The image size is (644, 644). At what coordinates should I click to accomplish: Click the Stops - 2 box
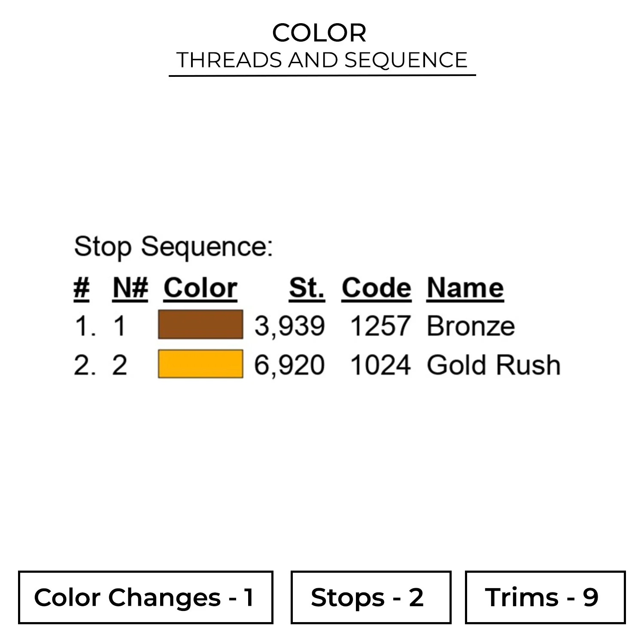point(371,597)
